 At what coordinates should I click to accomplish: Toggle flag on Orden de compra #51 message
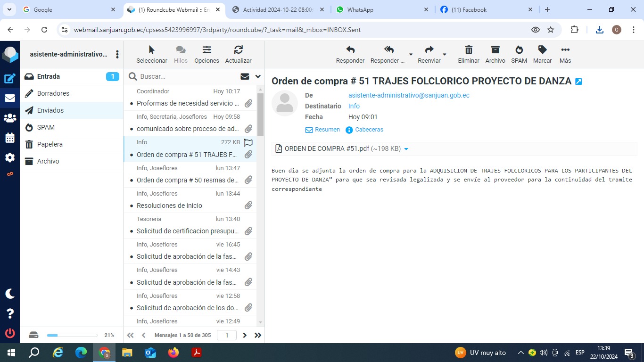[248, 142]
